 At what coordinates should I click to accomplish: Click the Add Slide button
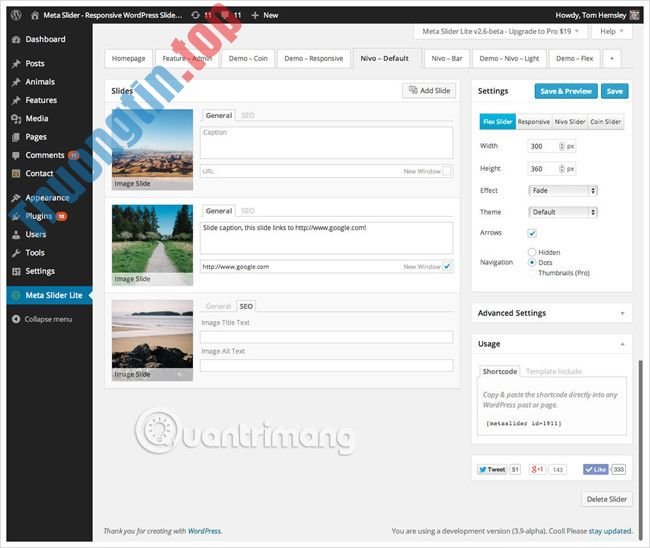[x=429, y=91]
